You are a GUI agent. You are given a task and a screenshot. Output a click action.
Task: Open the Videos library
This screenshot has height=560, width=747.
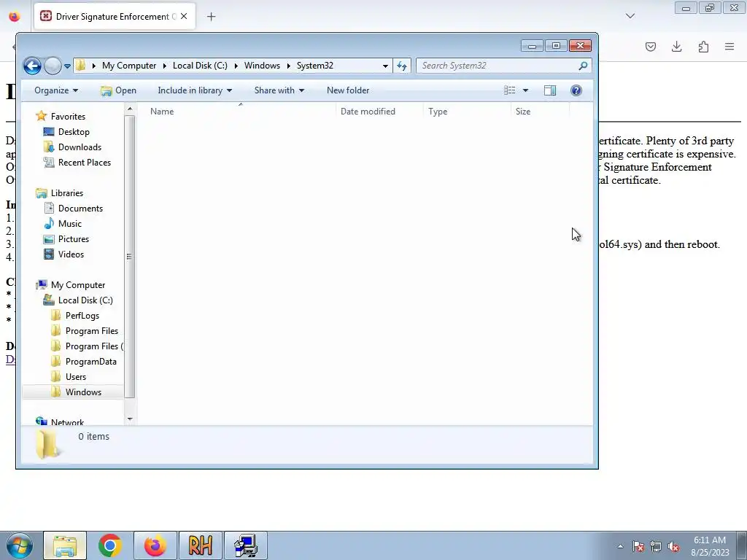tap(71, 254)
